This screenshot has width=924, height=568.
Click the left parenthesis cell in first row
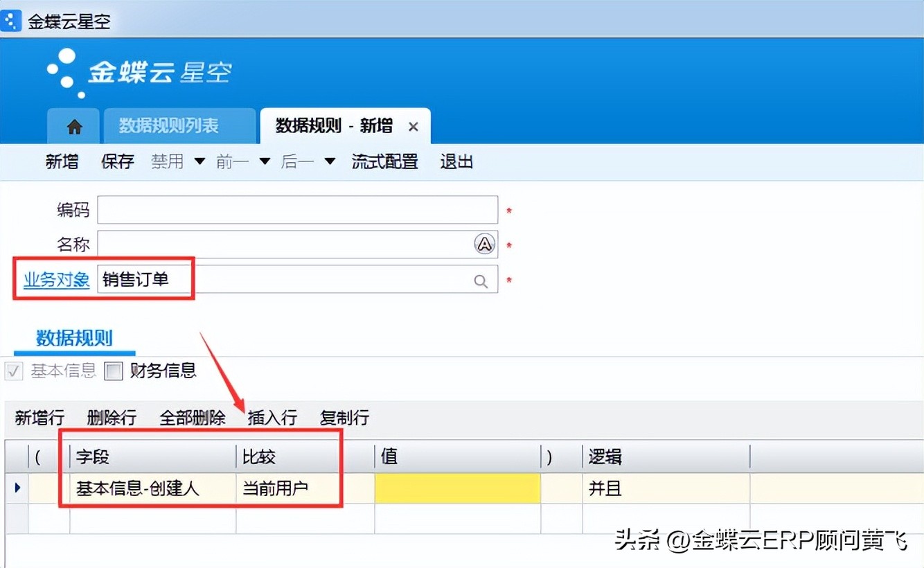point(49,488)
